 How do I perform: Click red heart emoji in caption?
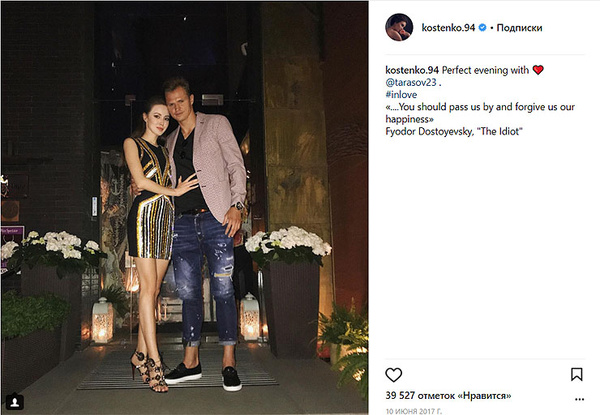[538, 70]
